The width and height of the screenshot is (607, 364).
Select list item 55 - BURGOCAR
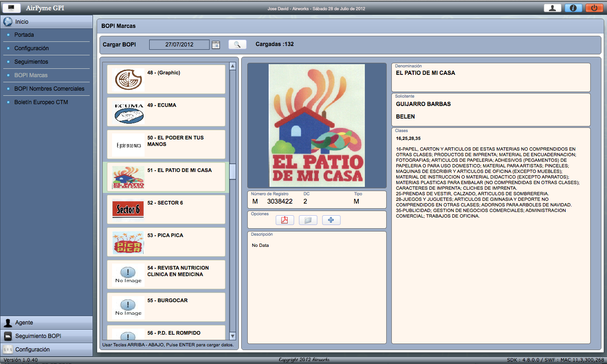[x=166, y=307]
